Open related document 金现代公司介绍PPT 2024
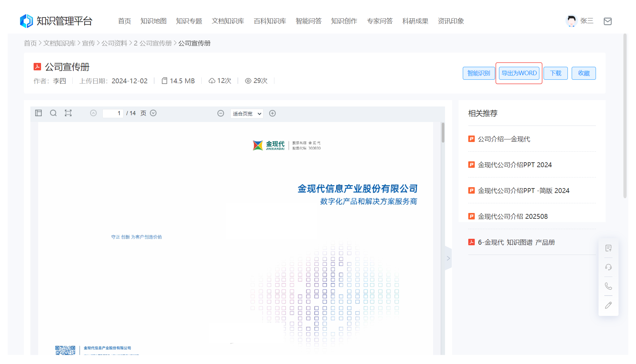The image size is (636, 364). pos(515,165)
